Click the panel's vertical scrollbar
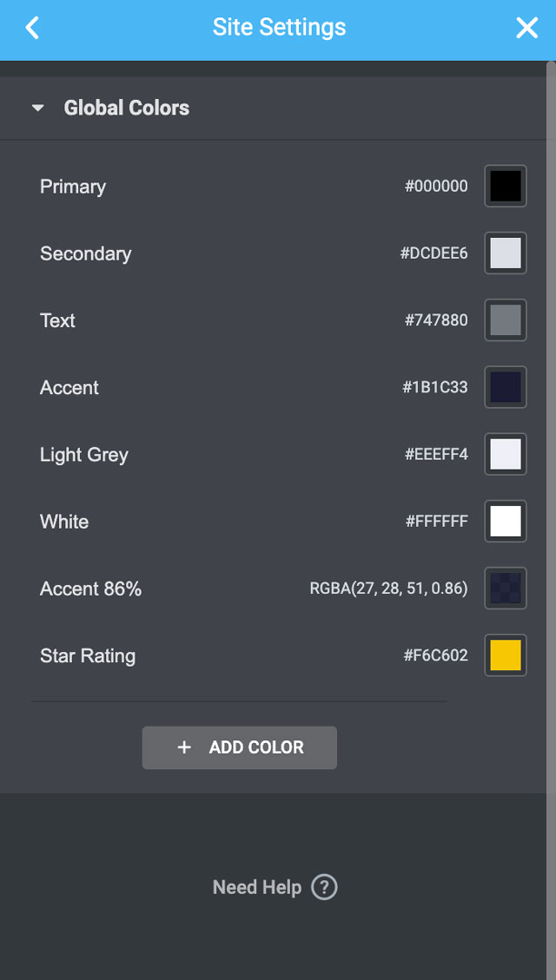The height and width of the screenshot is (980, 556). [550, 434]
